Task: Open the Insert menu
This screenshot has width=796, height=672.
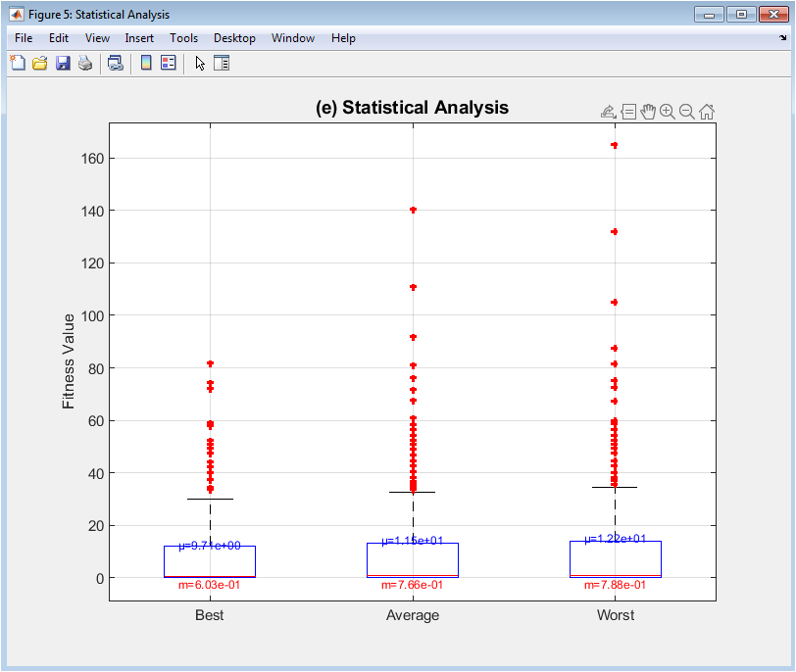Action: click(139, 38)
